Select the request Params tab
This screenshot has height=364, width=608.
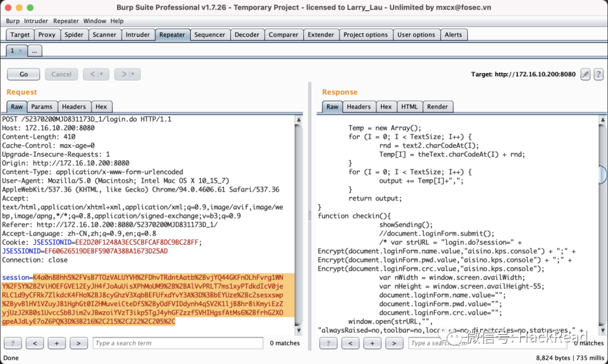42,106
